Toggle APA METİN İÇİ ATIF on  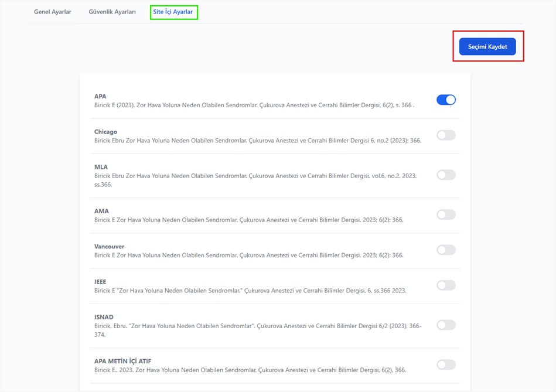(x=446, y=364)
